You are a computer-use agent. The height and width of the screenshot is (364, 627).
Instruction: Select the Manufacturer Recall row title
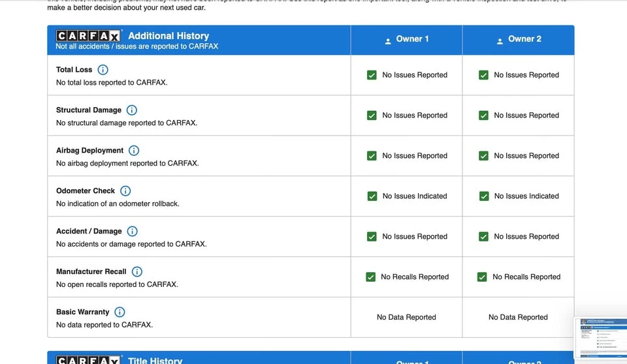pyautogui.click(x=91, y=271)
